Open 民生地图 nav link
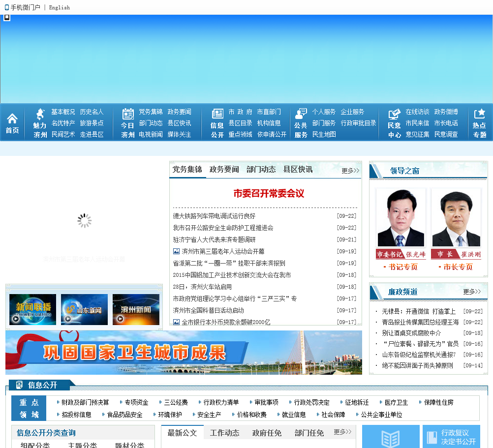The width and height of the screenshot is (493, 448). pos(324,134)
